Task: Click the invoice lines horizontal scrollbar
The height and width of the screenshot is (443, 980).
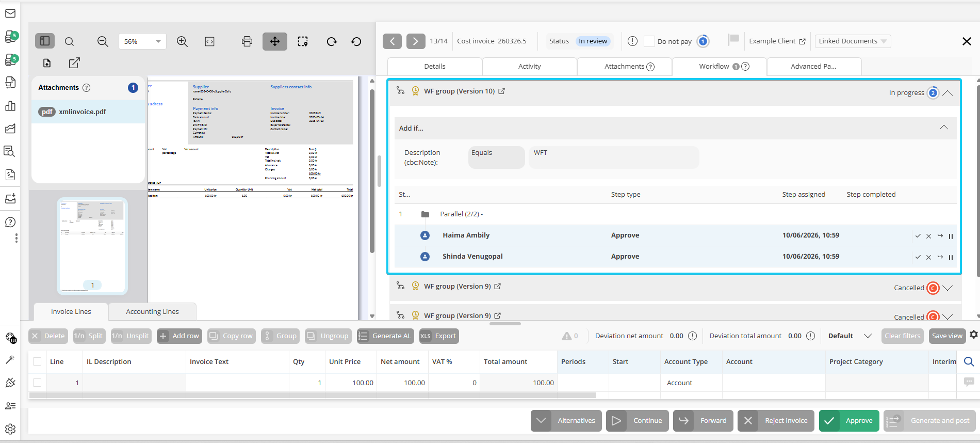Action: click(x=313, y=395)
